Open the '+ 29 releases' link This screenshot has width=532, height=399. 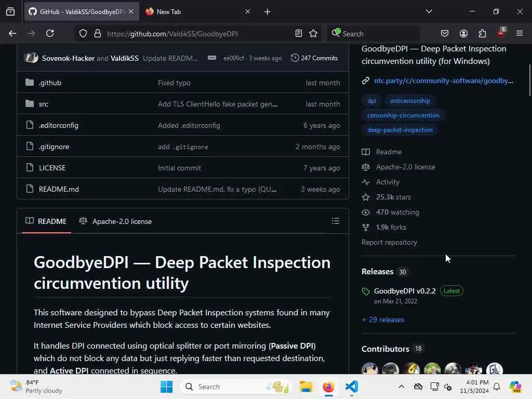(x=383, y=320)
